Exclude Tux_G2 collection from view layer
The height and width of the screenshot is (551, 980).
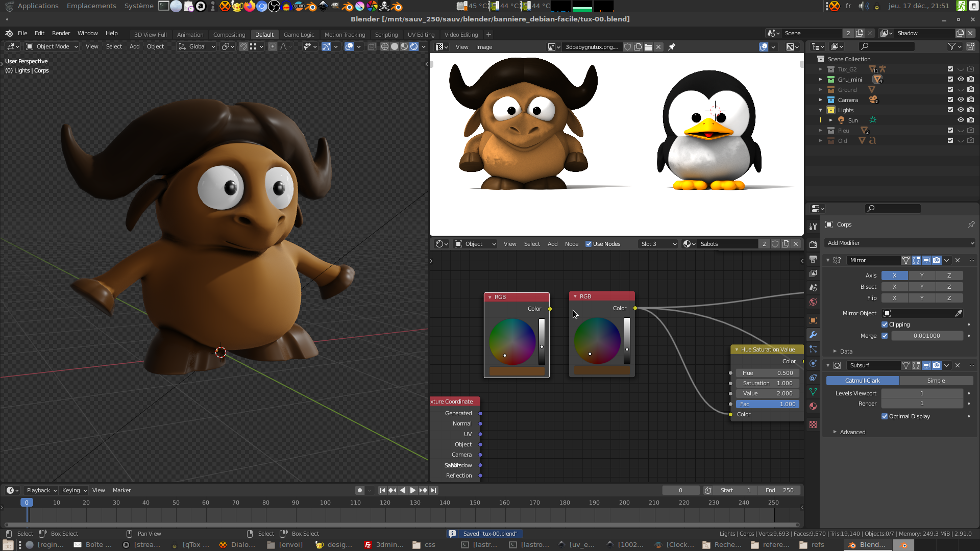[950, 69]
